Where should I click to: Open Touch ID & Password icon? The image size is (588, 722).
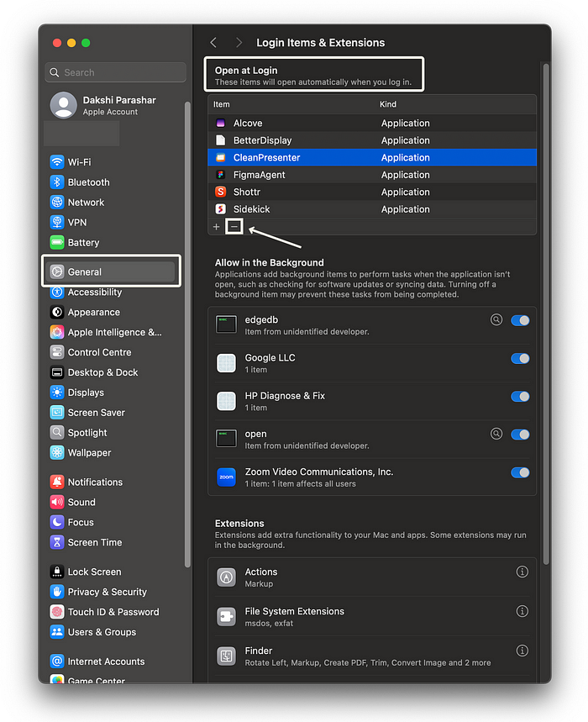[57, 612]
